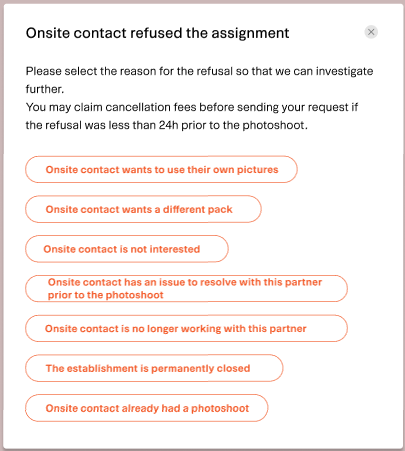The width and height of the screenshot is (405, 451).
Task: Select 'Onsite contact wants to use their own pictures'
Action: pyautogui.click(x=161, y=169)
